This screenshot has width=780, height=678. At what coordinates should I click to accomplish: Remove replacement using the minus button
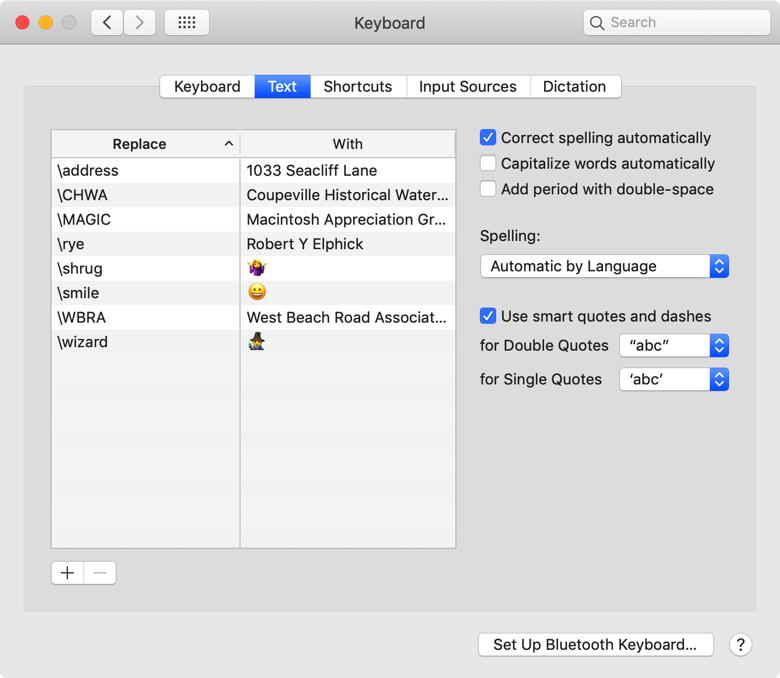pyautogui.click(x=99, y=573)
